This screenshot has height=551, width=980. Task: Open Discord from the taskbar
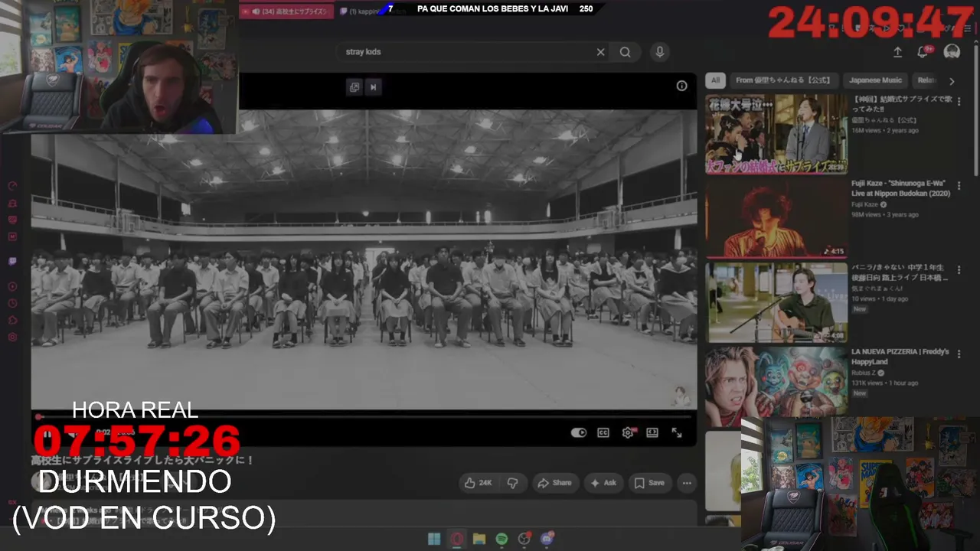tap(547, 539)
